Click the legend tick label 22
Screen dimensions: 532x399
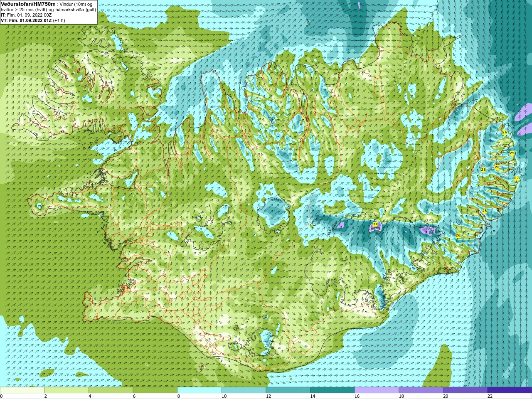pos(490,396)
